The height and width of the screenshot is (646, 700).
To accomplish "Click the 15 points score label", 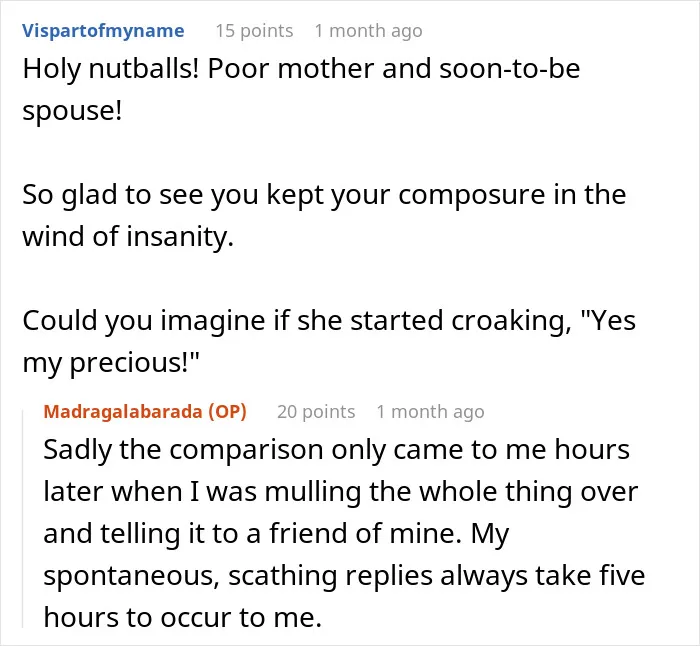I will pyautogui.click(x=254, y=31).
